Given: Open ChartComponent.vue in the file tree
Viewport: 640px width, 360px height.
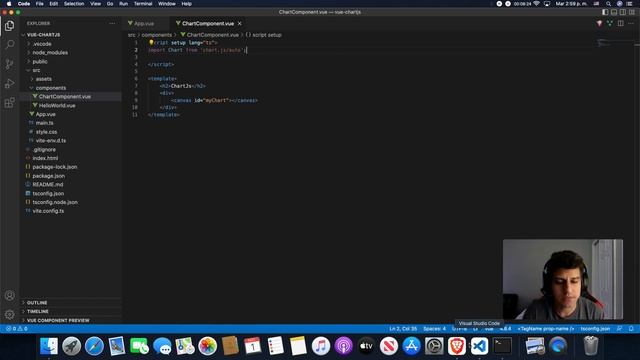Looking at the screenshot, I should coord(64,97).
